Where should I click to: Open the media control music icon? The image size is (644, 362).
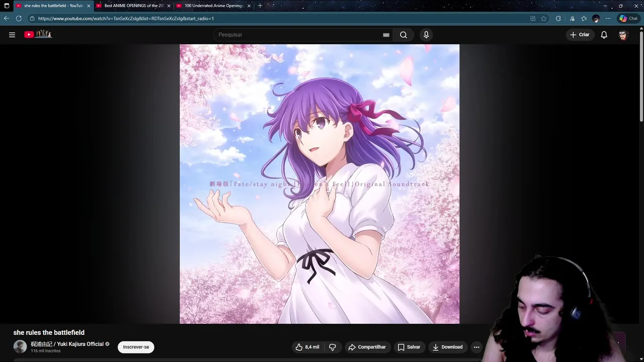pos(572,19)
